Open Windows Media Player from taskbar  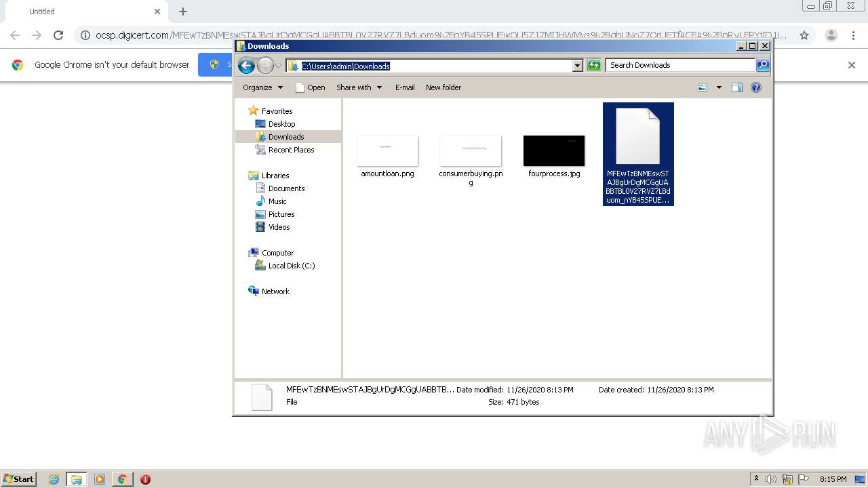click(100, 479)
